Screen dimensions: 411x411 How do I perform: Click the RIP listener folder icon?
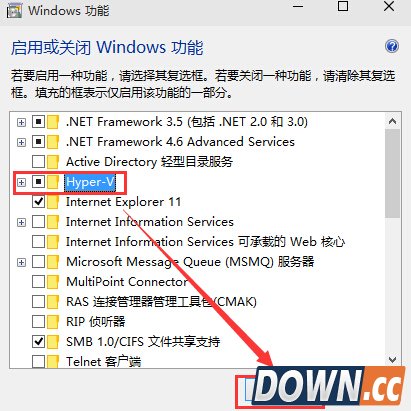click(x=53, y=322)
